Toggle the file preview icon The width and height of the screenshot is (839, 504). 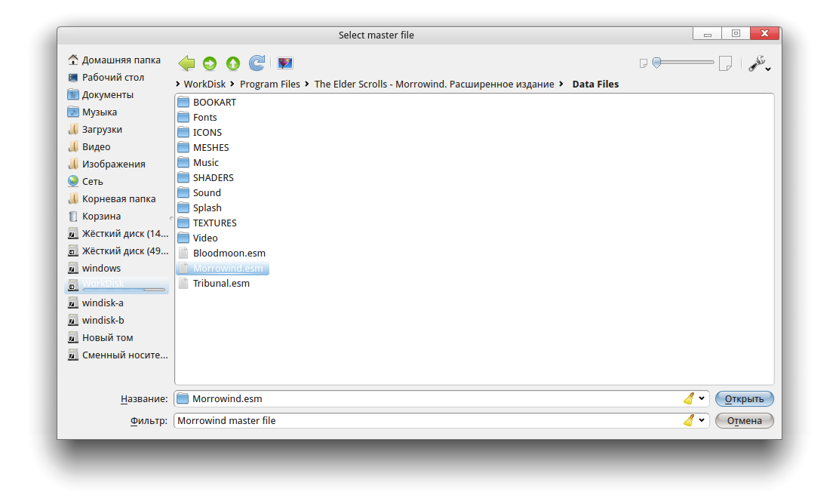(284, 63)
